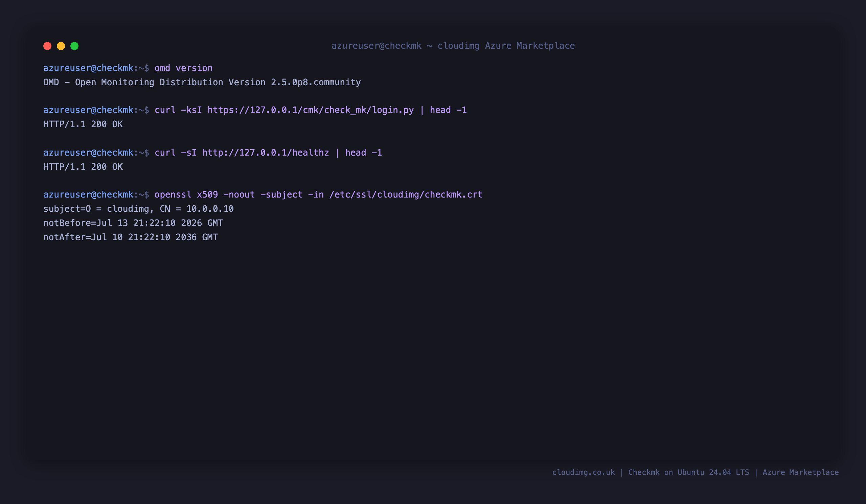866x504 pixels.
Task: Click the 'omd version' command
Action: coord(183,68)
